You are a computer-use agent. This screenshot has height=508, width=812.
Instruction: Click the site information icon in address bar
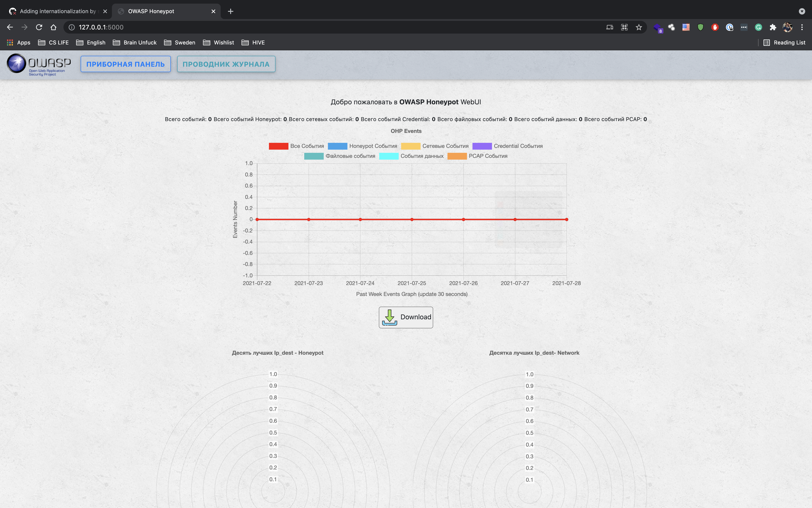click(71, 27)
